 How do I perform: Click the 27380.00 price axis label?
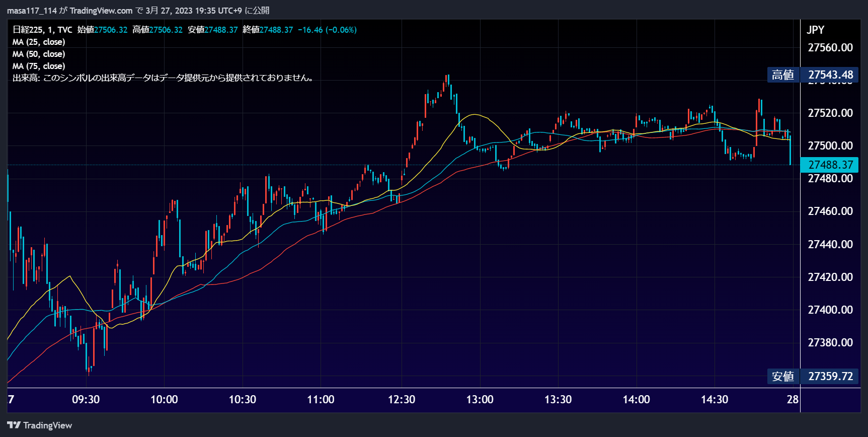(830, 342)
